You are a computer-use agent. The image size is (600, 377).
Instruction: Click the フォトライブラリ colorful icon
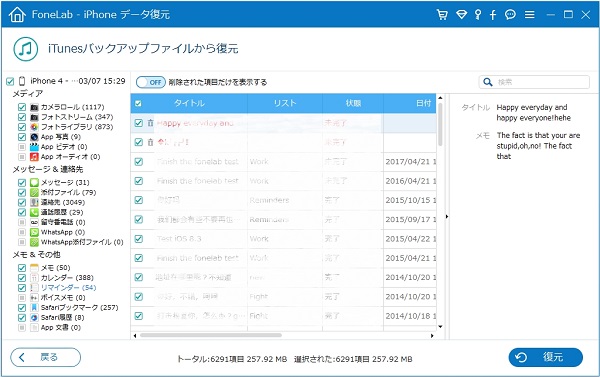point(34,127)
